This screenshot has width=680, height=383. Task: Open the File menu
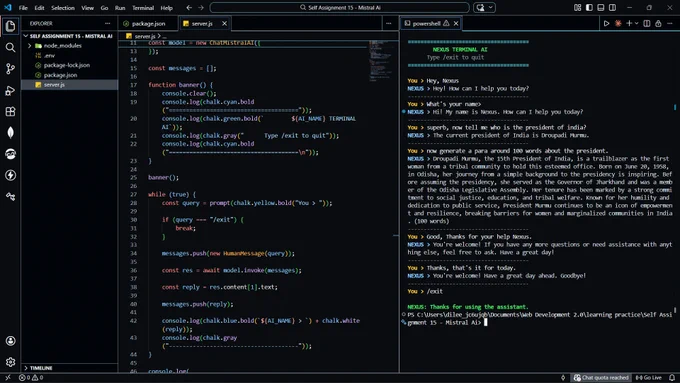(x=23, y=8)
